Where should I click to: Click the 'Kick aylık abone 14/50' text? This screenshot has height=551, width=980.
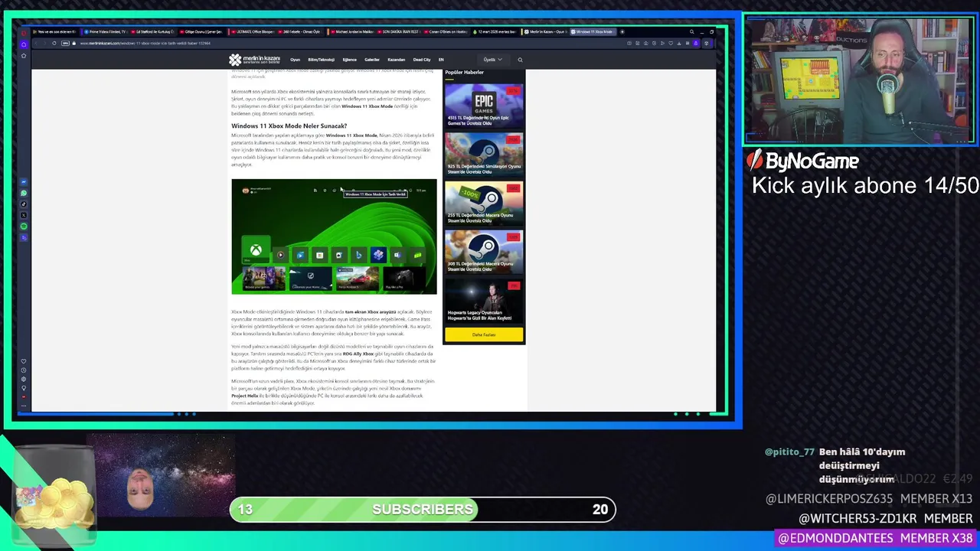[865, 185]
